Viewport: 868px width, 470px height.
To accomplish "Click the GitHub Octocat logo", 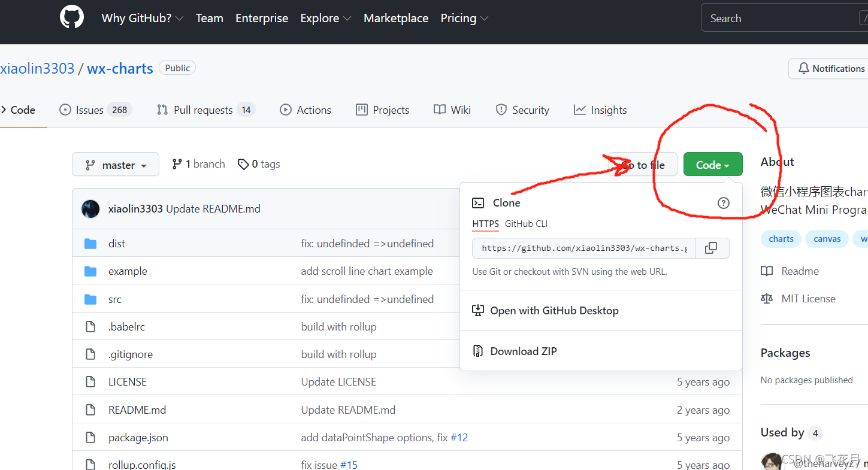I will 72,17.
